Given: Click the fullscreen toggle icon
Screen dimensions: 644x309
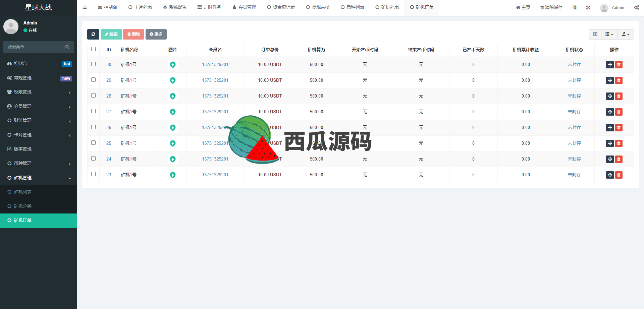Looking at the screenshot, I should click(x=588, y=7).
